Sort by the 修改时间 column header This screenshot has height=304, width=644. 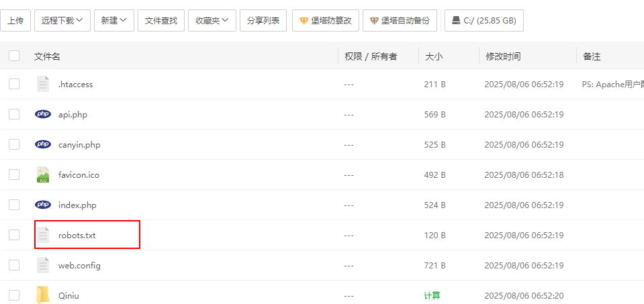pos(503,56)
